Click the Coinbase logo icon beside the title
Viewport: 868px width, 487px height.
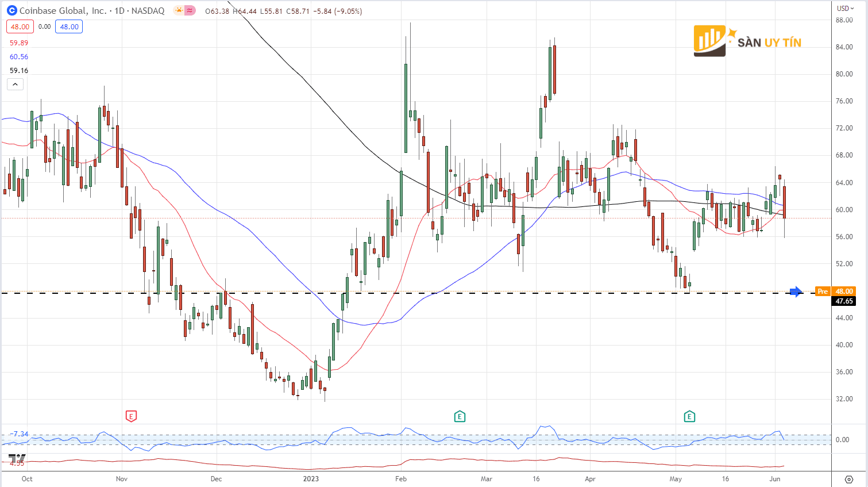tap(11, 10)
